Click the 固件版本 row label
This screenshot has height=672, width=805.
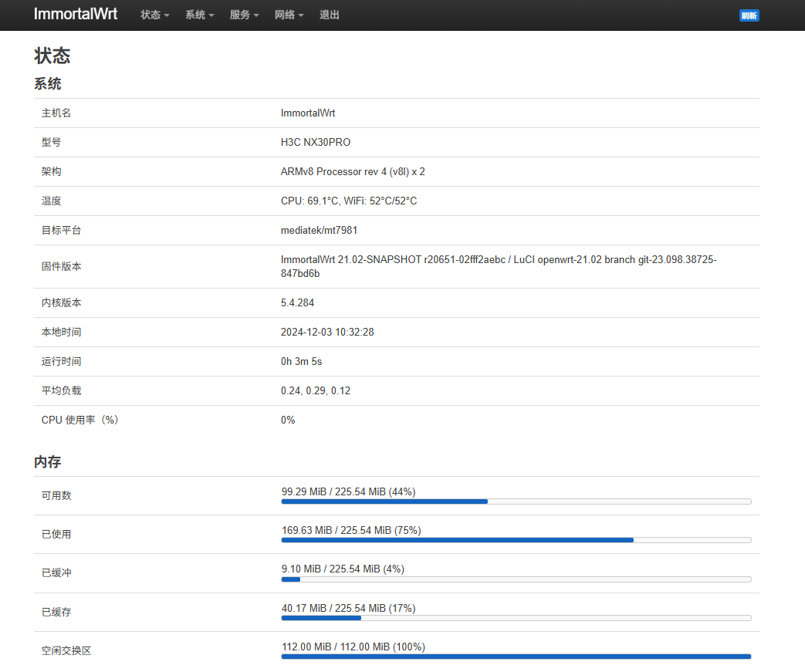click(x=61, y=266)
